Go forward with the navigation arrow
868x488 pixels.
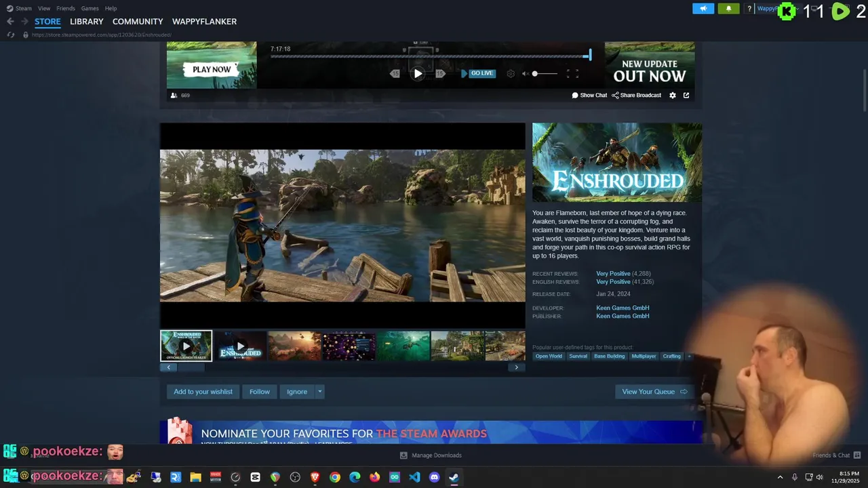(24, 22)
